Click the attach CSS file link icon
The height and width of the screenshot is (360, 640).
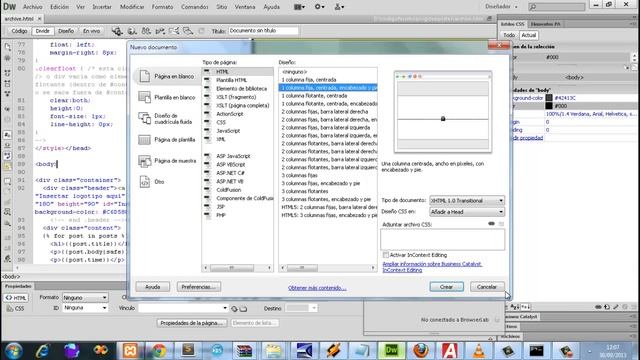click(x=491, y=224)
